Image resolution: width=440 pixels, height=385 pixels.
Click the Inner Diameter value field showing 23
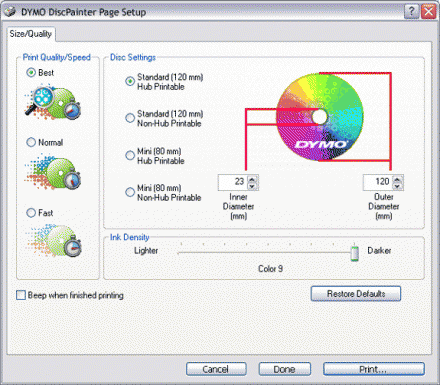coord(233,182)
